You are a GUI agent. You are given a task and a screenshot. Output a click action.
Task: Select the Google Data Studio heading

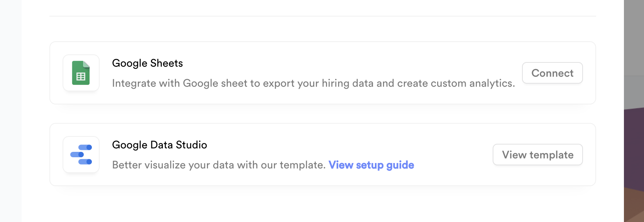click(x=159, y=145)
